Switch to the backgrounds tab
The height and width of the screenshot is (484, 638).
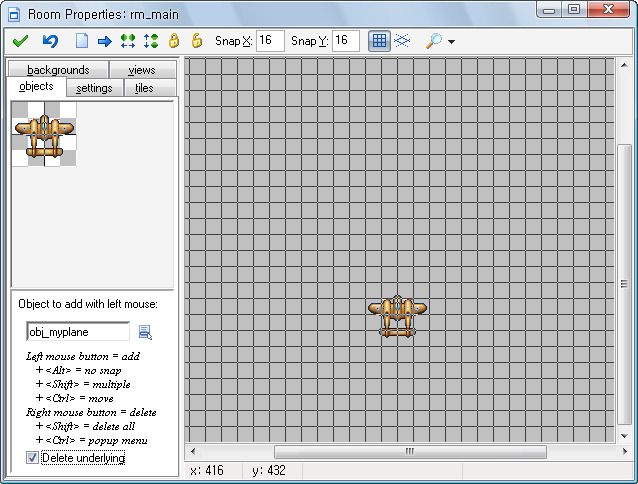tap(58, 70)
